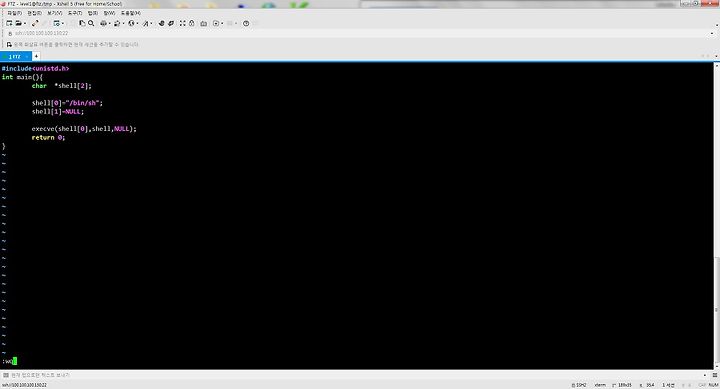
Task: Click the Encoding globe icon
Action: (x=131, y=23)
